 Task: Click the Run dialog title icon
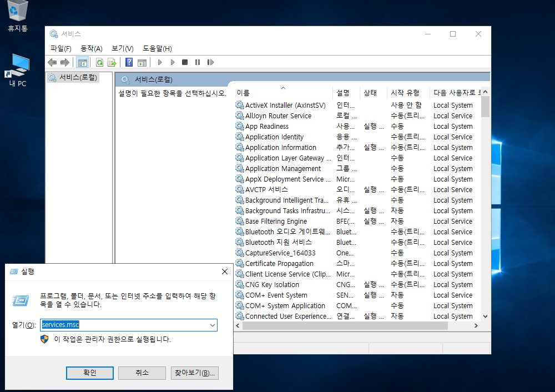point(14,272)
